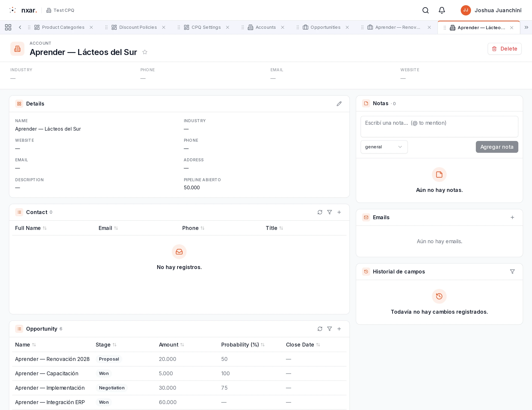Viewport: 532px width, 410px height.
Task: Open the Aprender — Integración ERP opportunity
Action: pos(50,402)
